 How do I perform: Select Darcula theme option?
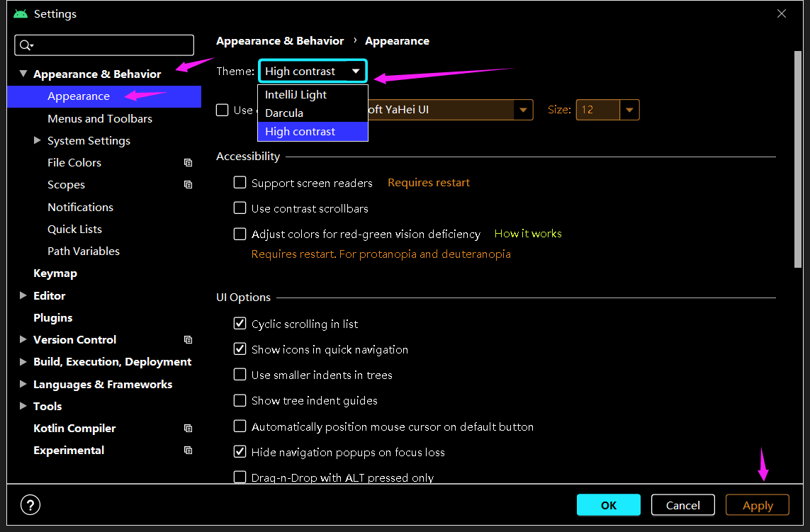313,113
